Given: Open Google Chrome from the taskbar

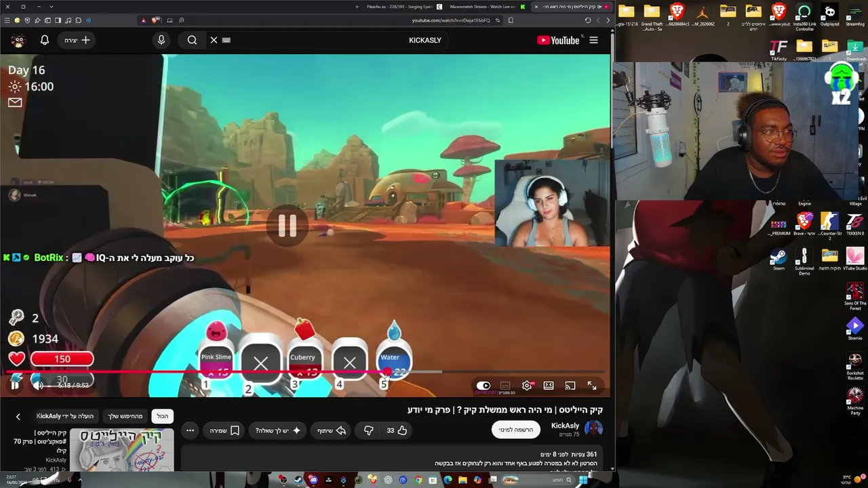Looking at the screenshot, I should [418, 480].
